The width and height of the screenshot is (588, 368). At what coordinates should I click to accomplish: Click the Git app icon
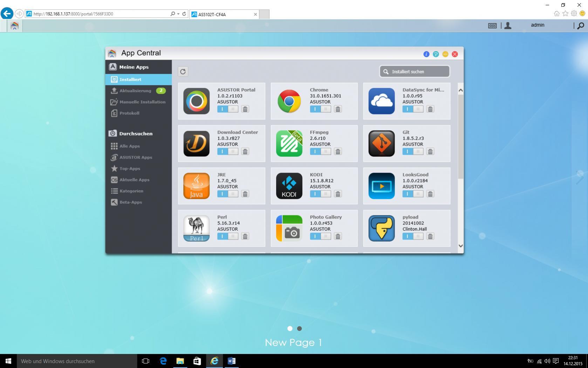[x=382, y=143]
